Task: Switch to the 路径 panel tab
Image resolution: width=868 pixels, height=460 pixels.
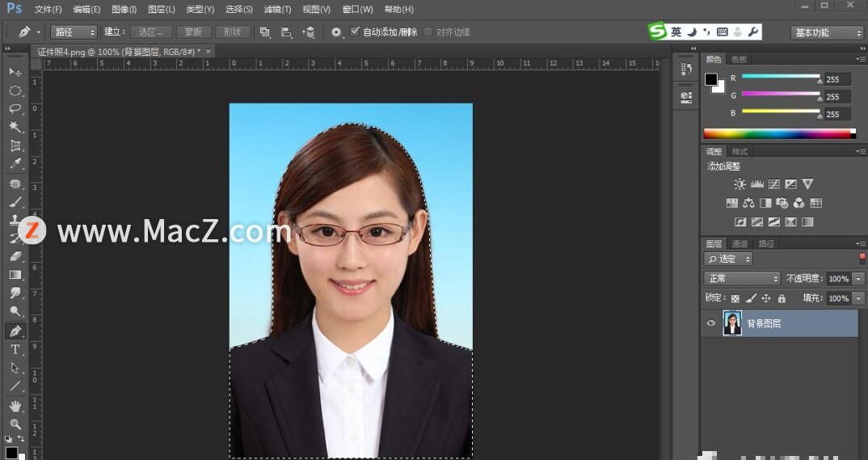Action: (x=766, y=243)
